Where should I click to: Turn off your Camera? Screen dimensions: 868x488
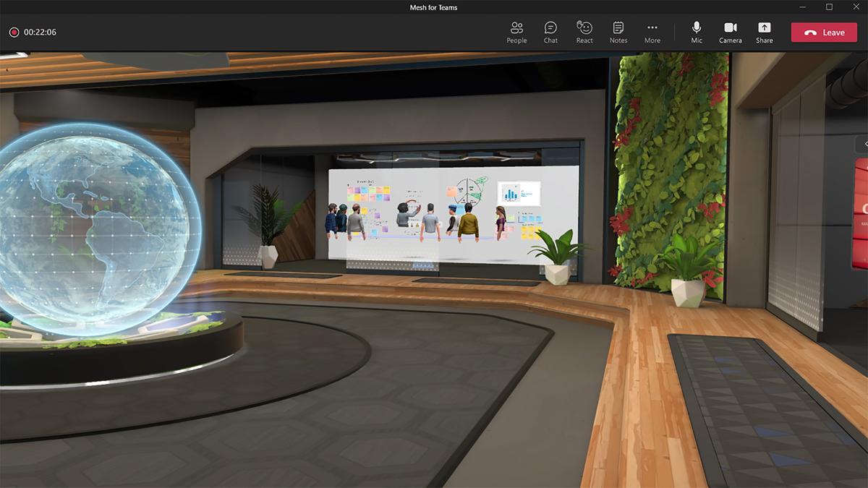tap(730, 31)
